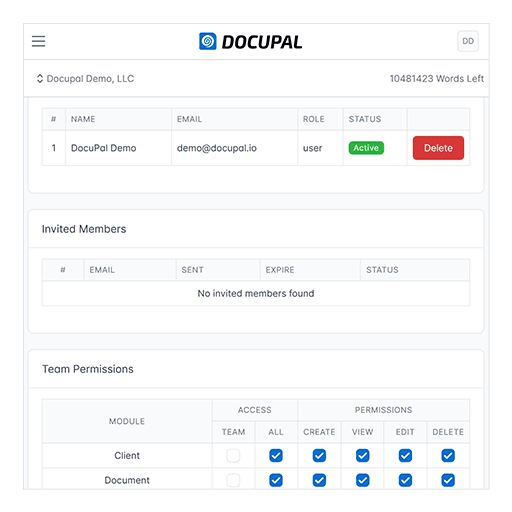Uncheck Delete permission for Client module

click(448, 456)
